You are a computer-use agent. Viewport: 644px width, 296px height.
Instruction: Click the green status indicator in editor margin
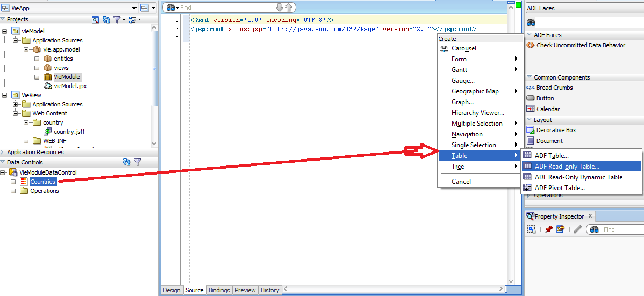pos(518,5)
